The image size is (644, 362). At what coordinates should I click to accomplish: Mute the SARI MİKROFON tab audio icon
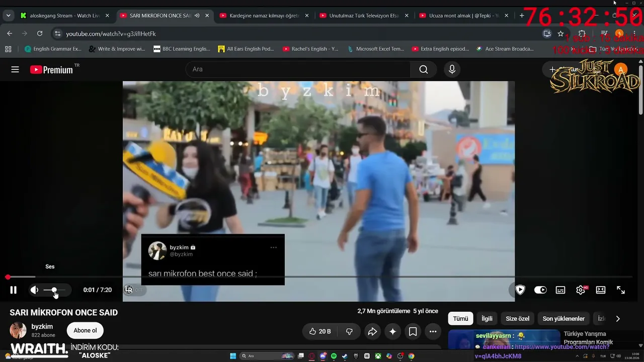197,16
